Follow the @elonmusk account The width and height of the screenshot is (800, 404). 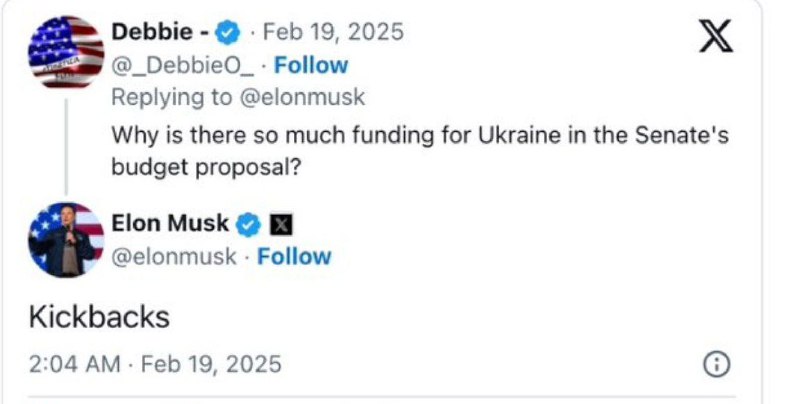[294, 256]
